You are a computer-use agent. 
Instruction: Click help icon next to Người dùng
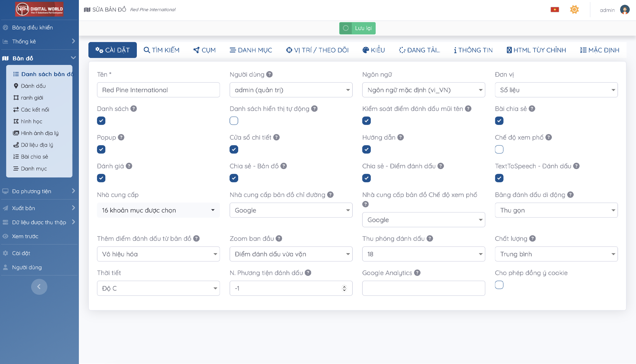pyautogui.click(x=269, y=74)
